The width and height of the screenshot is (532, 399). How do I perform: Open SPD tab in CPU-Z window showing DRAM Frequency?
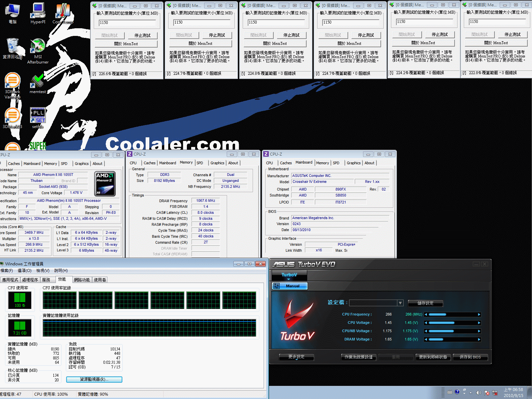point(200,163)
